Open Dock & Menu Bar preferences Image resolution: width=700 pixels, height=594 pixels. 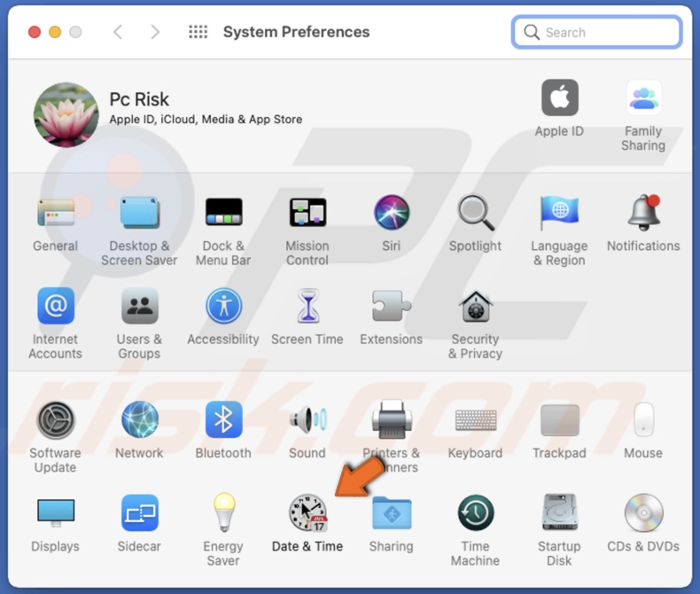(223, 212)
